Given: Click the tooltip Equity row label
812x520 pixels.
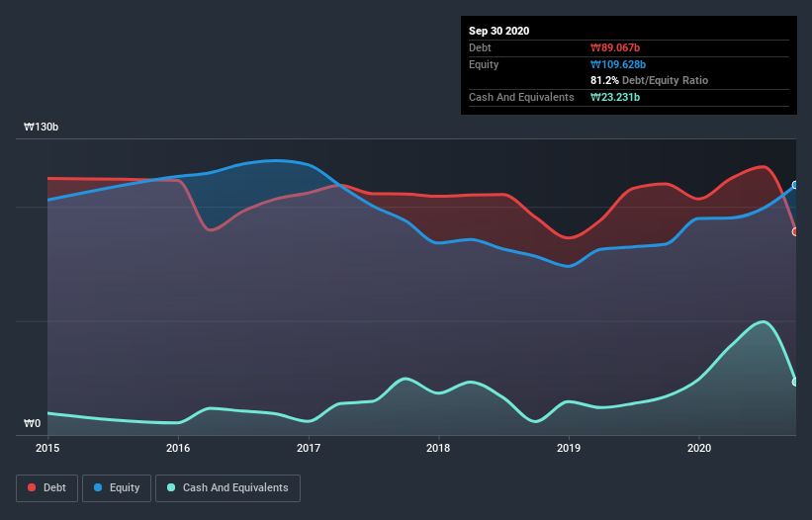Looking at the screenshot, I should click(484, 64).
